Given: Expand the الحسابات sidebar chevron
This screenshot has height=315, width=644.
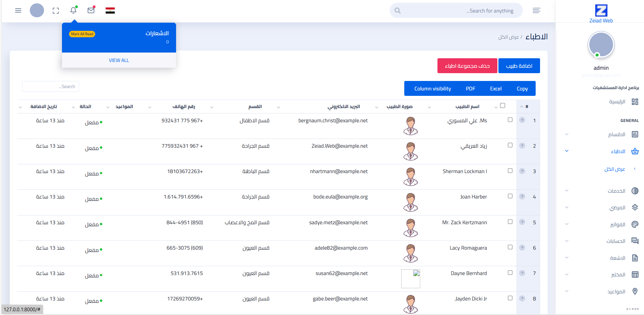Looking at the screenshot, I should 566,241.
